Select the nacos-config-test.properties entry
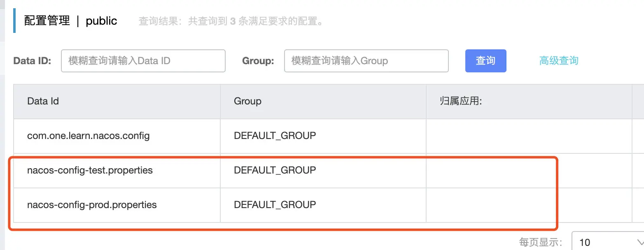Viewport: 644px width, 250px height. 90,170
